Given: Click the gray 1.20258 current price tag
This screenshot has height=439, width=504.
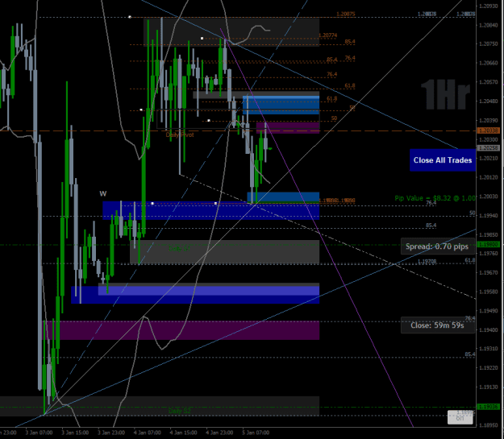Looking at the screenshot, I should pos(489,147).
